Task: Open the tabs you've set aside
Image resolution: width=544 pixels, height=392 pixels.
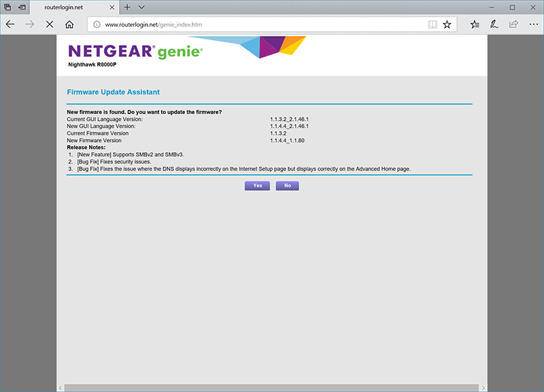Action: point(7,7)
